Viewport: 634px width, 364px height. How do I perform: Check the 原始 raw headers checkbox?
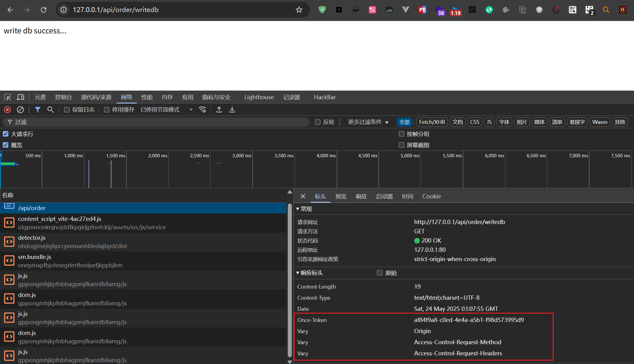click(x=380, y=273)
